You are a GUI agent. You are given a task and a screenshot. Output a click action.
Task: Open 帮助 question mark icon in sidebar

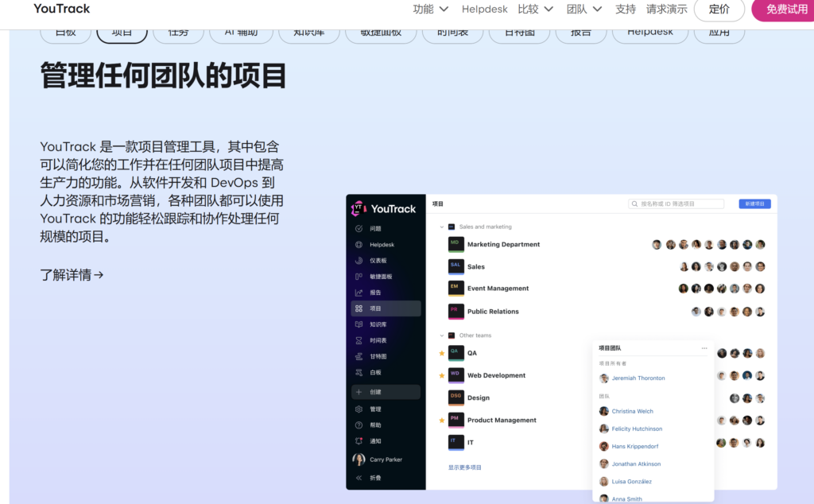(x=359, y=425)
